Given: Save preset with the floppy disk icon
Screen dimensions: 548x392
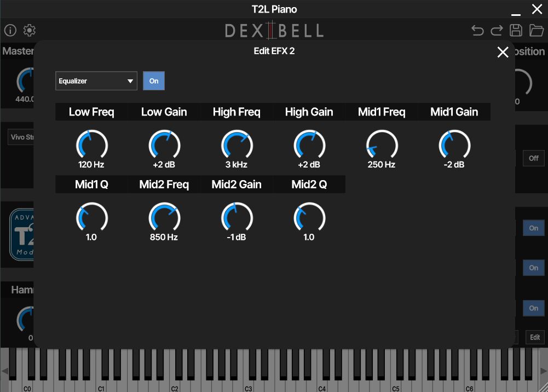Looking at the screenshot, I should click(x=516, y=31).
